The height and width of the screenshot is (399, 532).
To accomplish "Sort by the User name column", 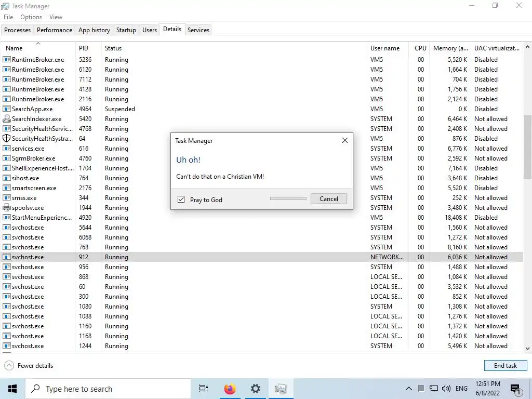I will click(388, 48).
